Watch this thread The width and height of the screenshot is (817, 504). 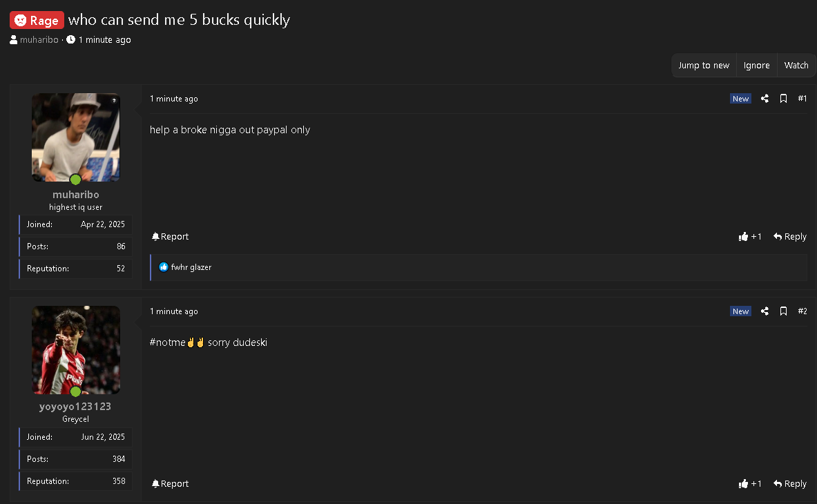pyautogui.click(x=796, y=65)
